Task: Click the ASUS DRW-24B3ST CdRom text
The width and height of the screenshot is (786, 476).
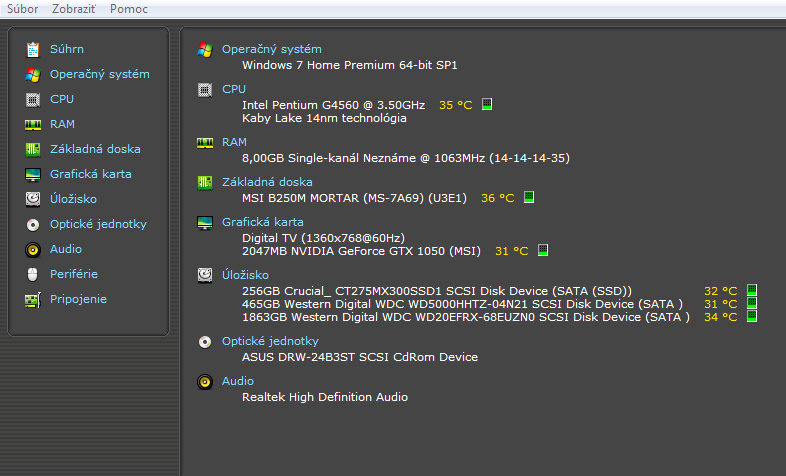Action: [x=360, y=357]
